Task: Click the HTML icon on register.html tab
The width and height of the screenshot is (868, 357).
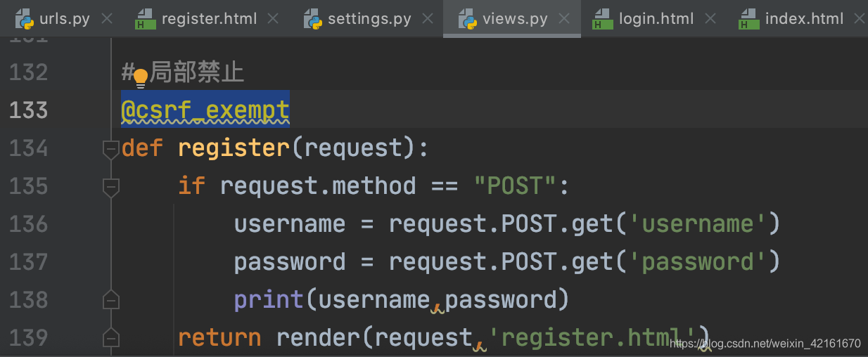Action: coord(146,19)
